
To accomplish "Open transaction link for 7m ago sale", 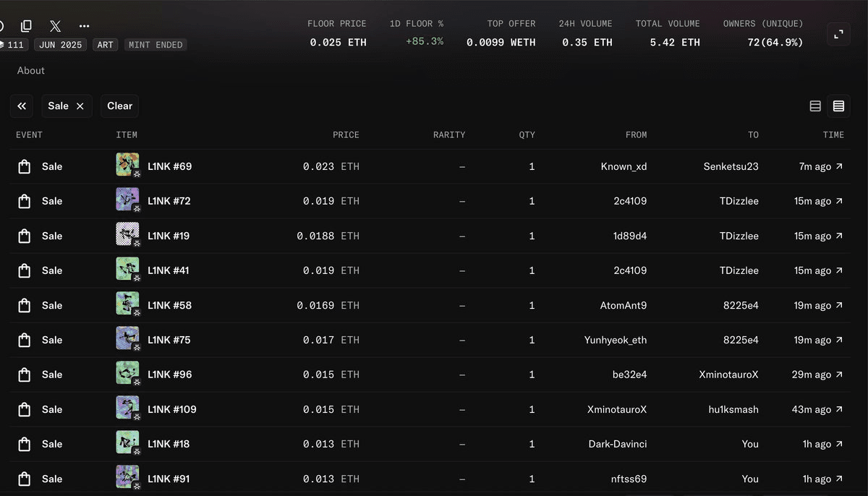I will [839, 166].
